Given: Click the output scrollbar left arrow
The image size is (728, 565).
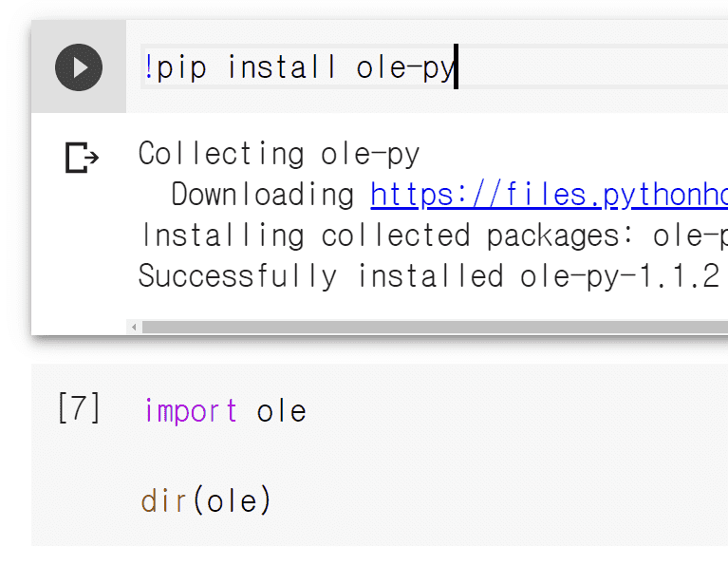Looking at the screenshot, I should (134, 327).
